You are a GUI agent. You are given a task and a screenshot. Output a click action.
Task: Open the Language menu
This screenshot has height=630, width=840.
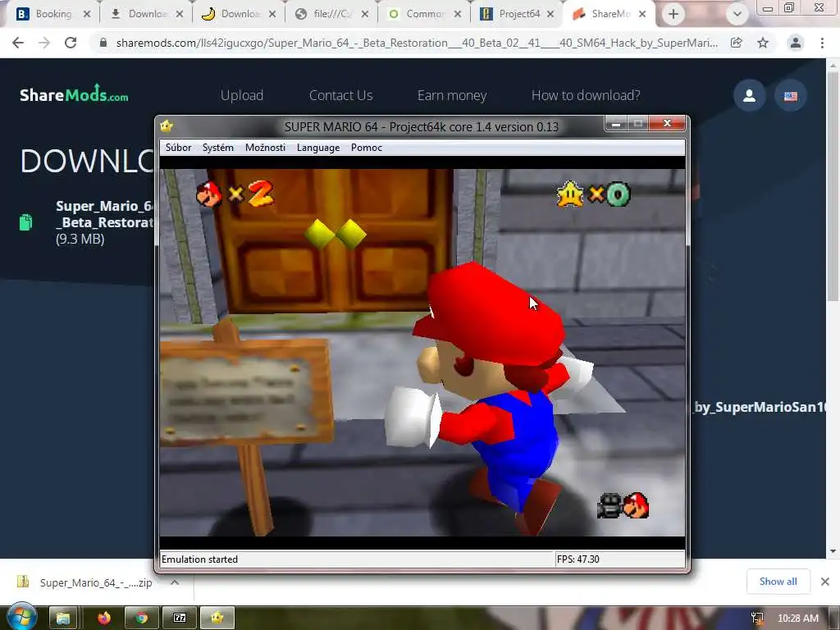pos(317,148)
